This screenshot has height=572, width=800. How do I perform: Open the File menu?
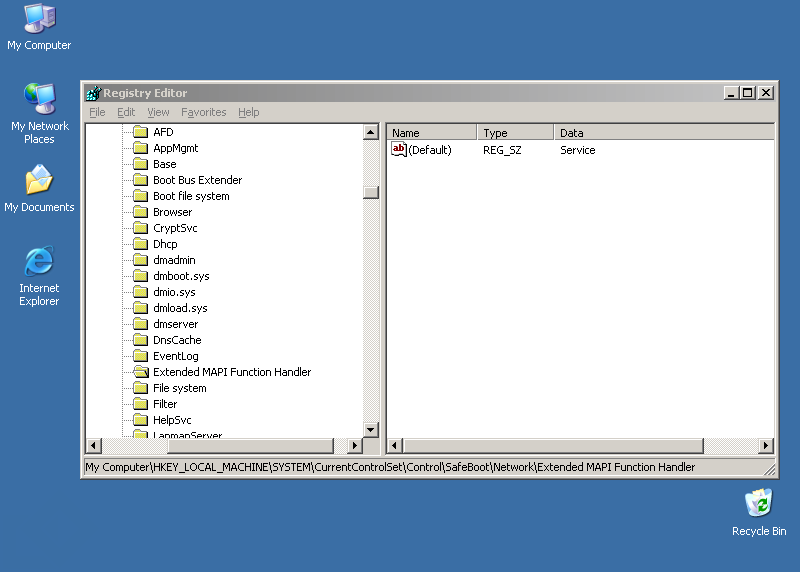coord(97,112)
